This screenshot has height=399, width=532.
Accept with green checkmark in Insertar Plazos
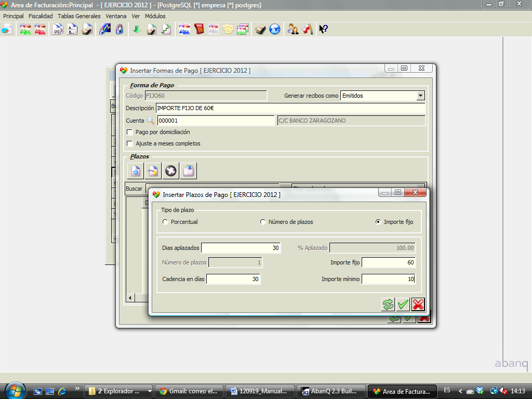(x=403, y=304)
